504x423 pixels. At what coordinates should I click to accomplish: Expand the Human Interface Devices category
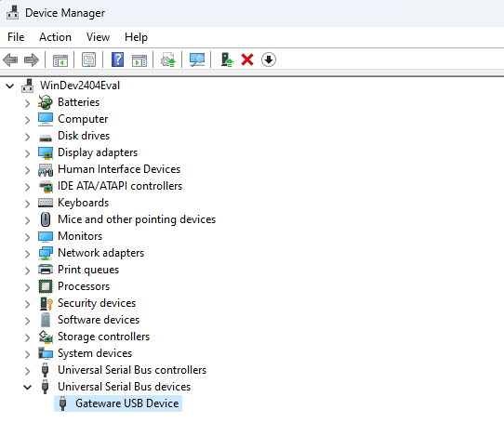[27, 170]
